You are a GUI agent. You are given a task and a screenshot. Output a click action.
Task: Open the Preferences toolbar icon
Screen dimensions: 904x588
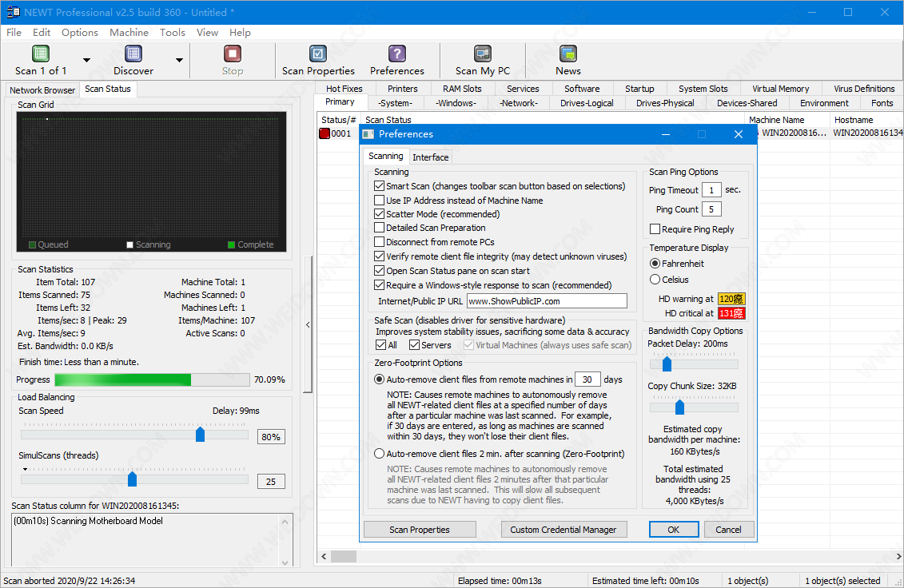(396, 54)
